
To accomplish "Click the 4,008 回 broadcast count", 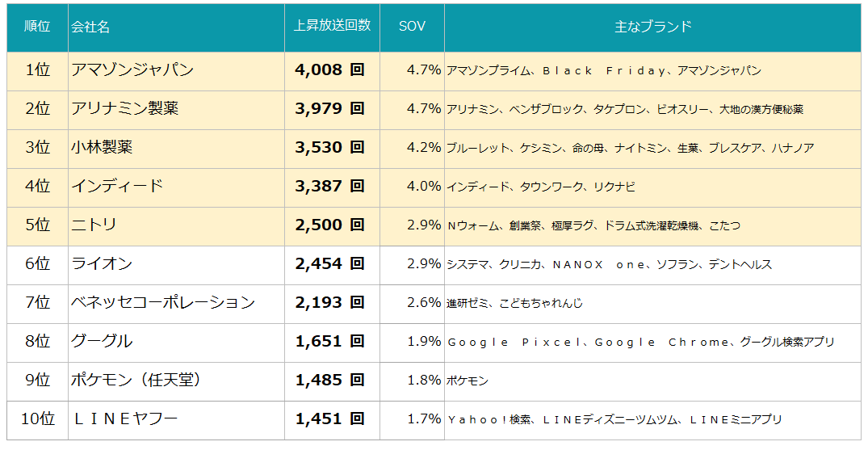I will coord(330,70).
